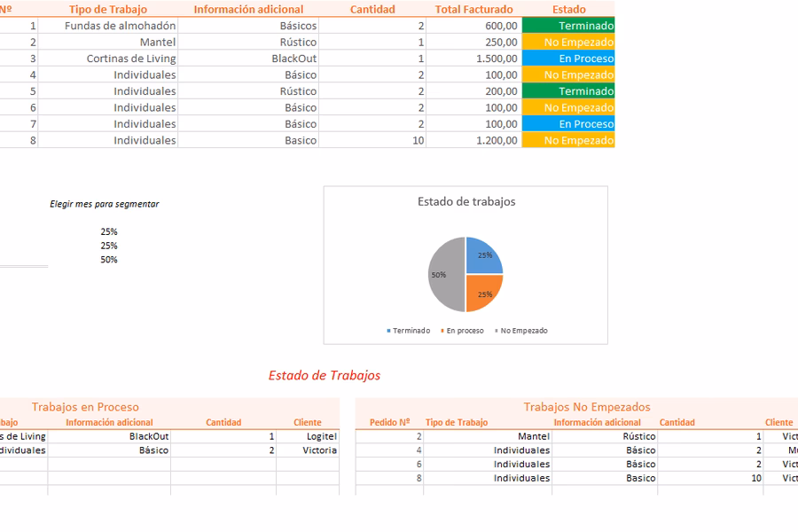Click the green Terminado status in row 1
This screenshot has height=532, width=798.
pyautogui.click(x=568, y=26)
